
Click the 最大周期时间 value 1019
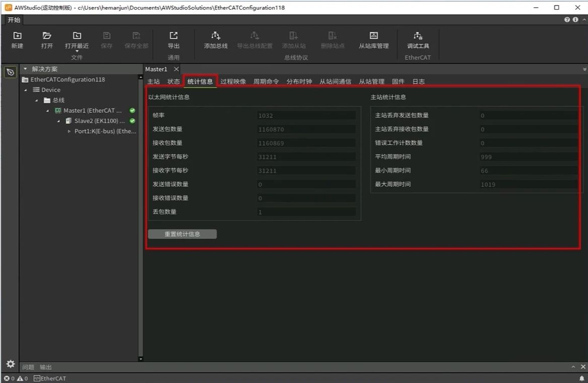[529, 184]
